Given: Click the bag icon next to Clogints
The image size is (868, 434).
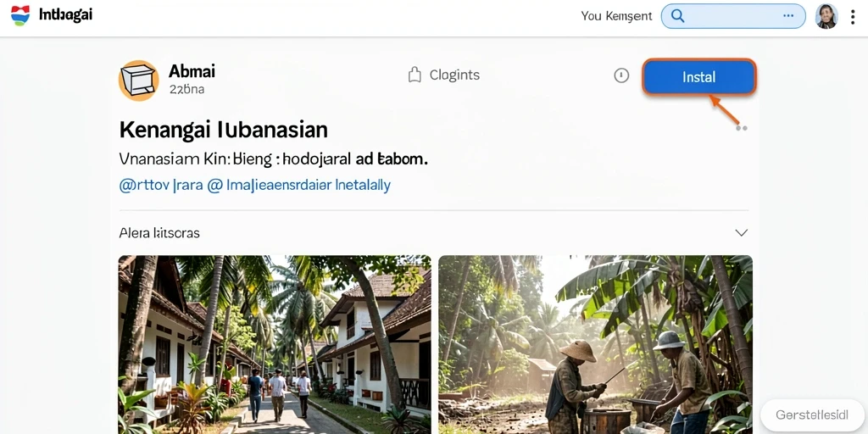Looking at the screenshot, I should tap(415, 75).
